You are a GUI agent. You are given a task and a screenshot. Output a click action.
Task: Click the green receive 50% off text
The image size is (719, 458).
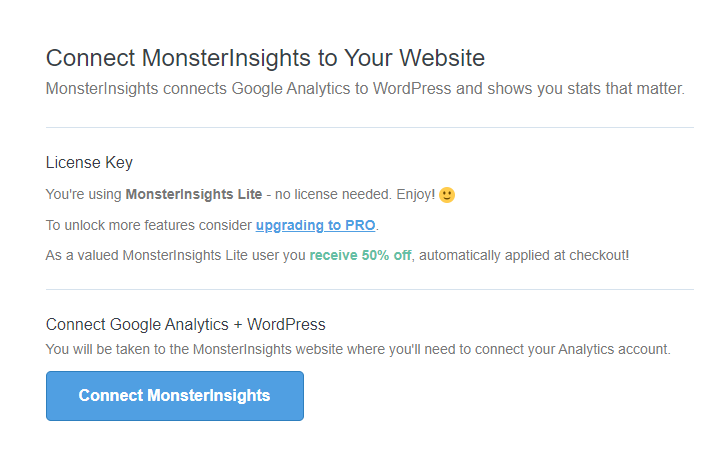[360, 255]
